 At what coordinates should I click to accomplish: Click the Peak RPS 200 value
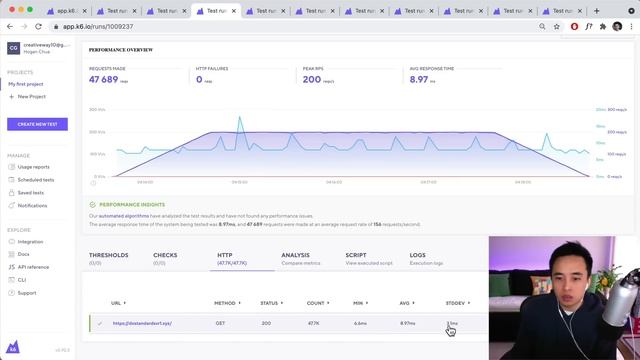coord(312,80)
